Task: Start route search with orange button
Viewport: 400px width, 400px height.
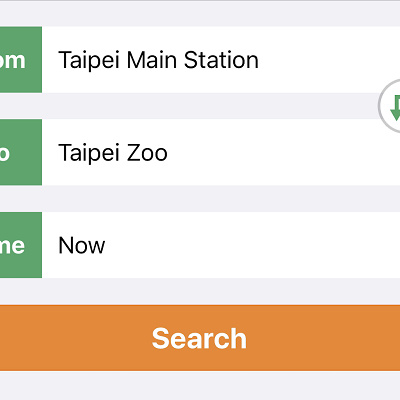Action: tap(200, 338)
